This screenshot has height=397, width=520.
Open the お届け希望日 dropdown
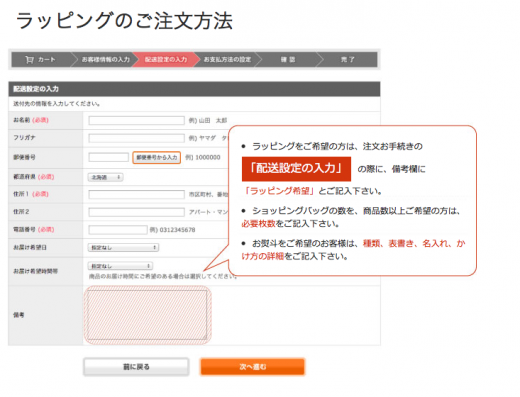(123, 247)
